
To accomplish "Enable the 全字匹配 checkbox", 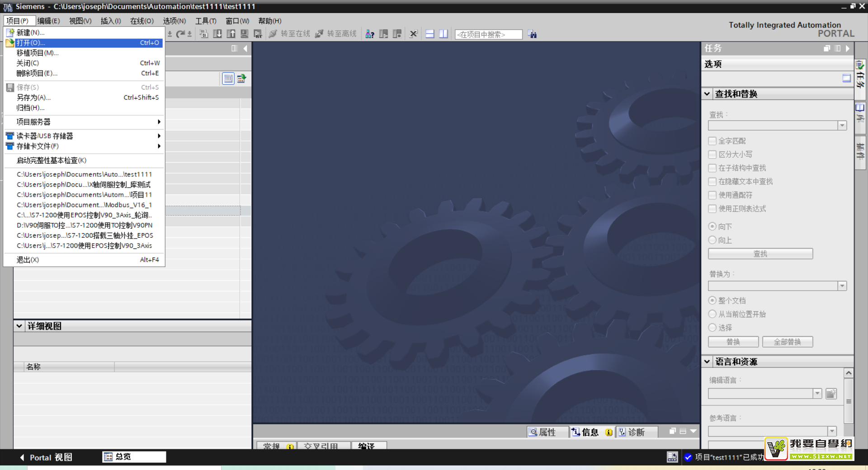I will coord(712,141).
